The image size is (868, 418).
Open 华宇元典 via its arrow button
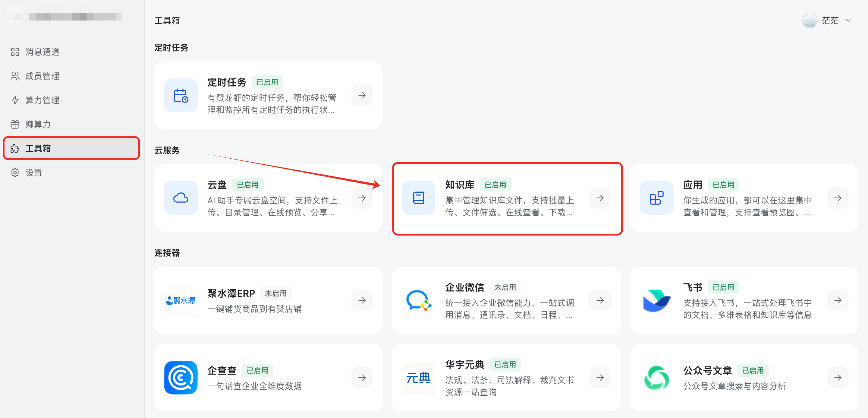pos(600,378)
